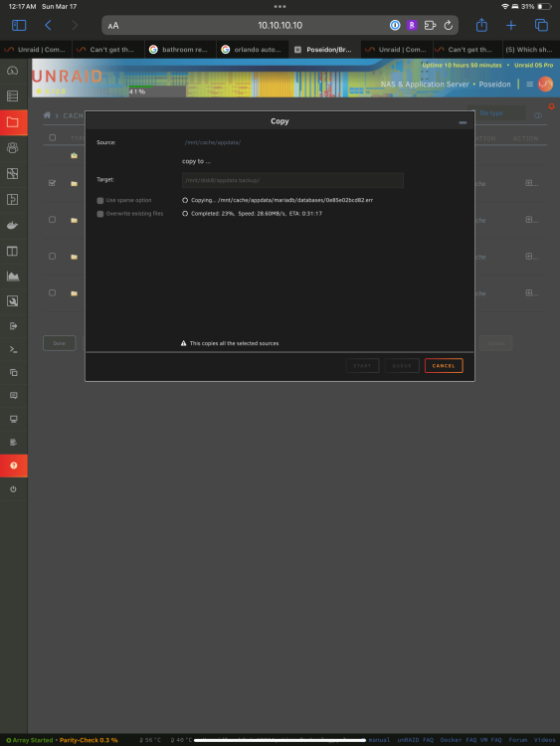Check the fourth folder row checkbox
Image resolution: width=560 pixels, height=746 pixels.
(53, 293)
